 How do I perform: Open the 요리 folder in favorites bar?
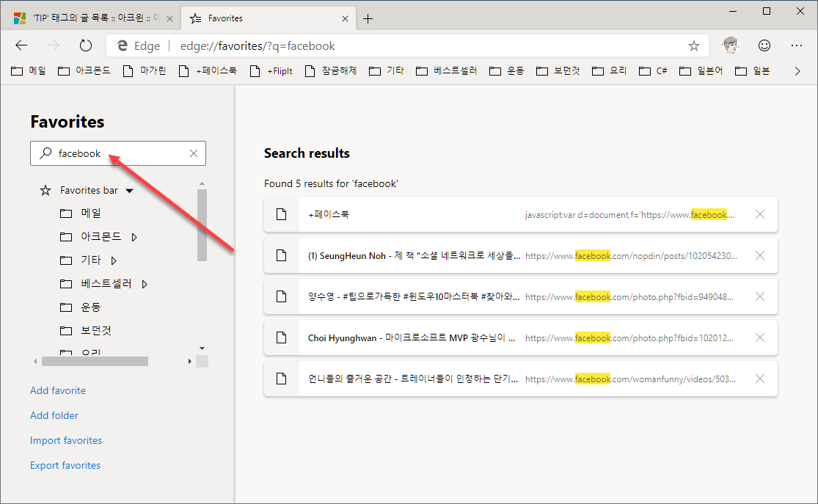(610, 71)
